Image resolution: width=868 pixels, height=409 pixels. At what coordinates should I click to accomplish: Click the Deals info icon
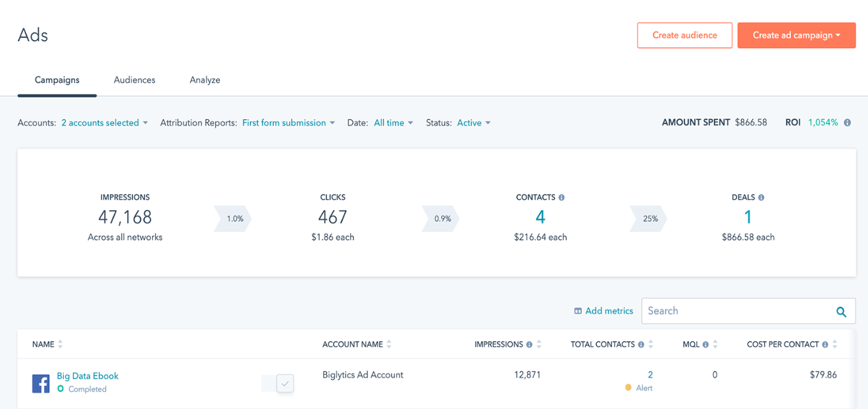(761, 198)
